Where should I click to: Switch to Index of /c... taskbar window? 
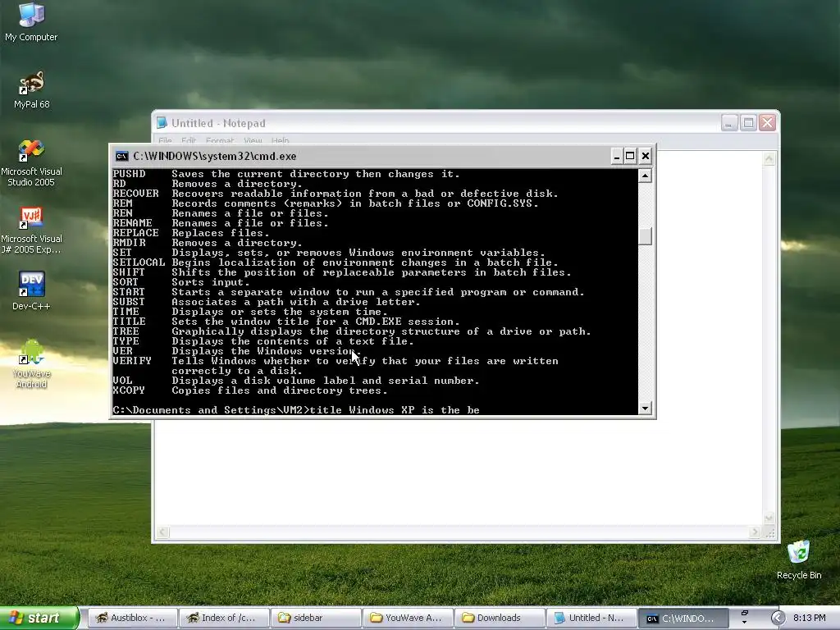[223, 618]
